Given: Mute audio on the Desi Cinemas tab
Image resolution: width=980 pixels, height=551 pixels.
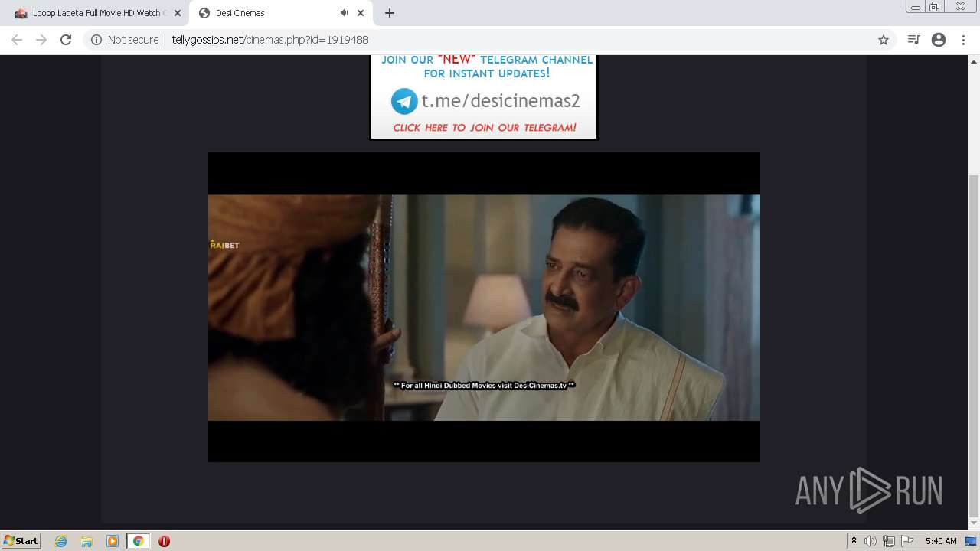Looking at the screenshot, I should pyautogui.click(x=344, y=13).
